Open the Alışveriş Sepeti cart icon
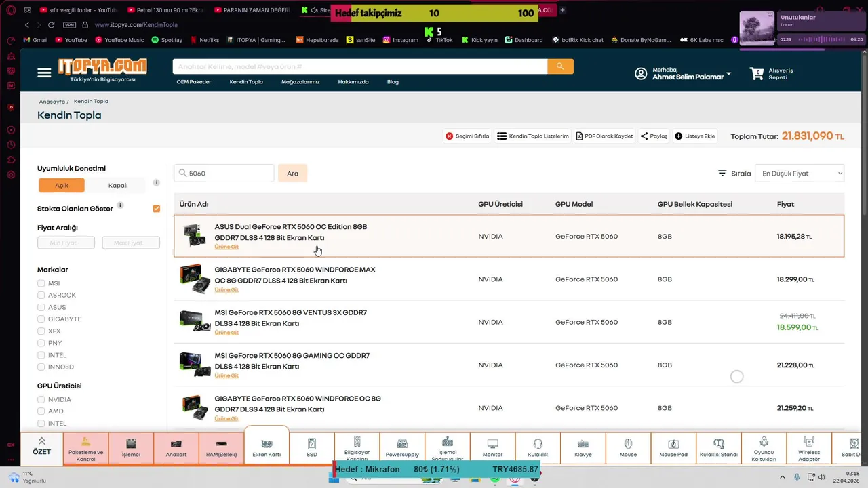Viewport: 868px width, 488px height. [757, 73]
